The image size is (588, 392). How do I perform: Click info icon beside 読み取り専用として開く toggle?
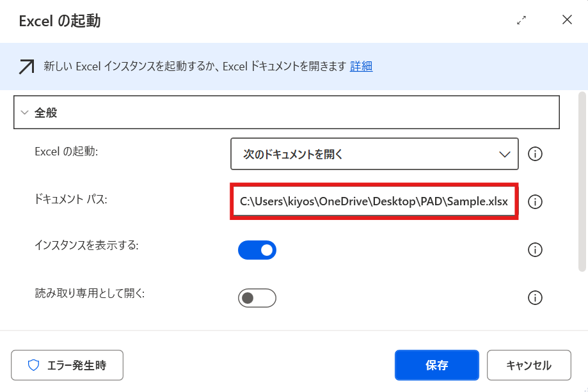pos(535,298)
